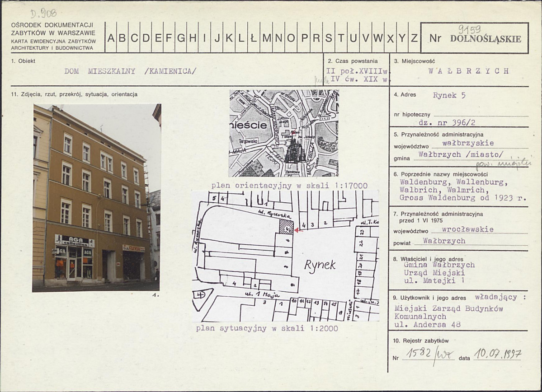Image resolution: width=542 pixels, height=392 pixels.
Task: Click the register date 10.07.1997
Action: point(497,355)
